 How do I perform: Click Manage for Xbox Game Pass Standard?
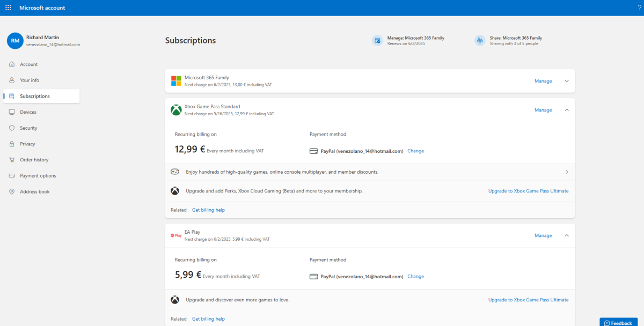543,110
